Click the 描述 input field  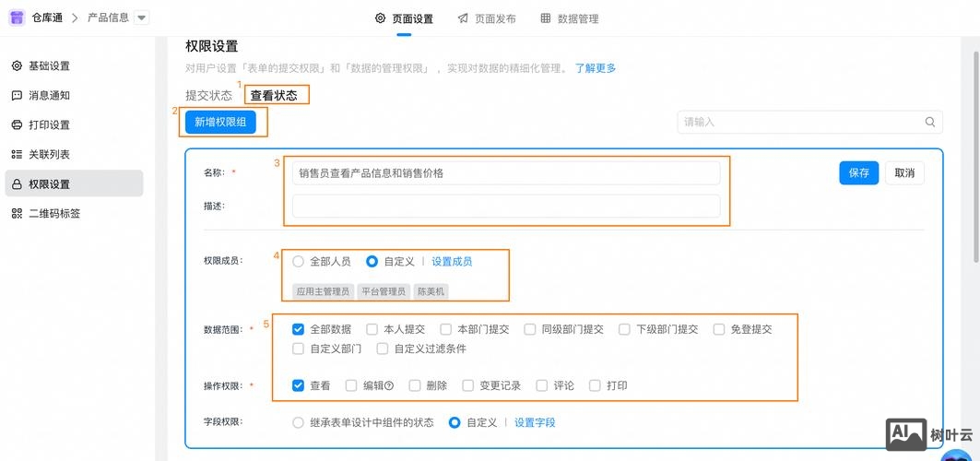[506, 206]
